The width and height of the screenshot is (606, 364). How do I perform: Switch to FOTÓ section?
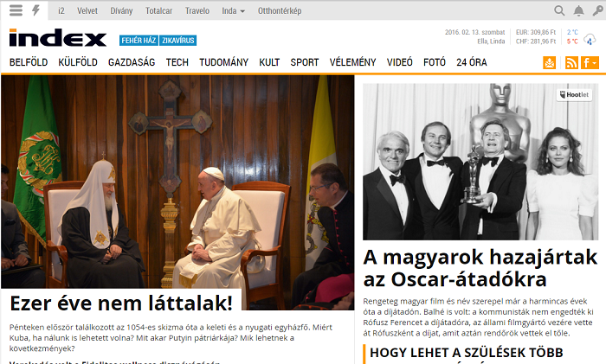click(x=435, y=62)
